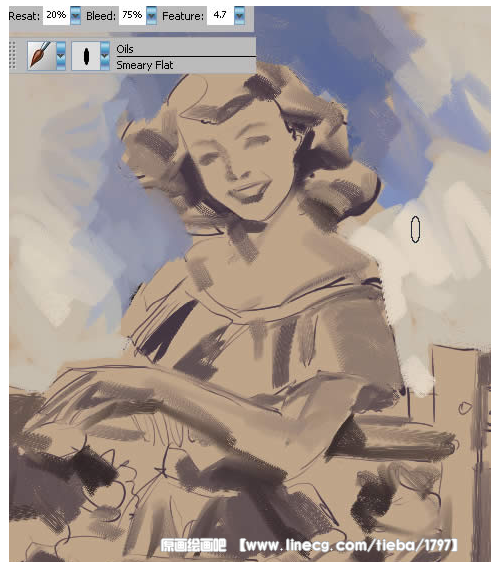Viewport: 491px width, 562px height.
Task: Open the Feature slider dropdown arrow
Action: click(x=239, y=15)
